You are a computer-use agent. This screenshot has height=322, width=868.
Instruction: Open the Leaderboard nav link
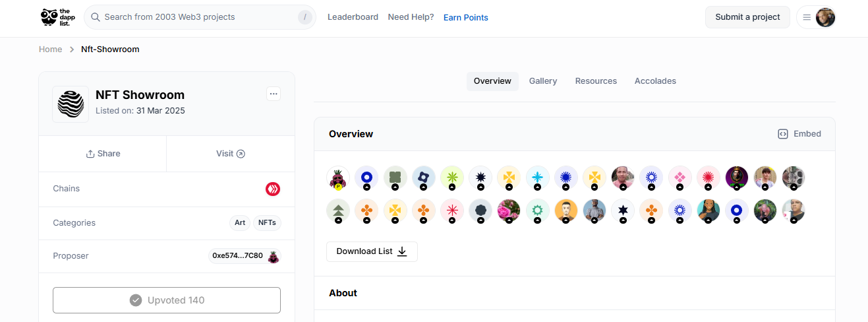pyautogui.click(x=353, y=17)
